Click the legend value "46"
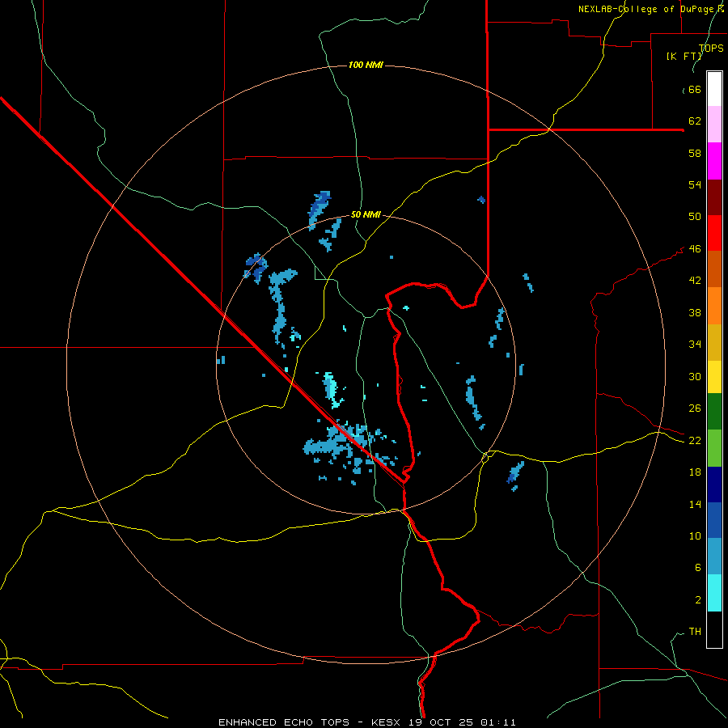 coord(694,249)
